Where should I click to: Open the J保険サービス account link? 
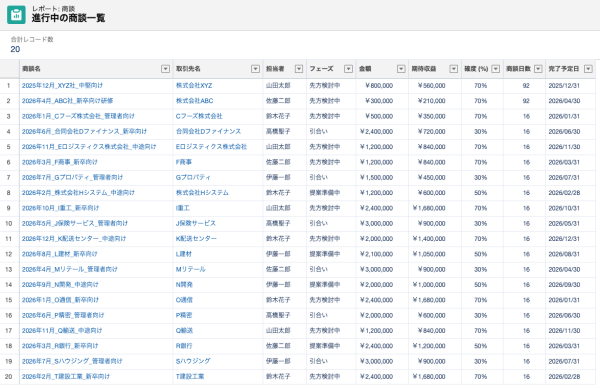[196, 223]
